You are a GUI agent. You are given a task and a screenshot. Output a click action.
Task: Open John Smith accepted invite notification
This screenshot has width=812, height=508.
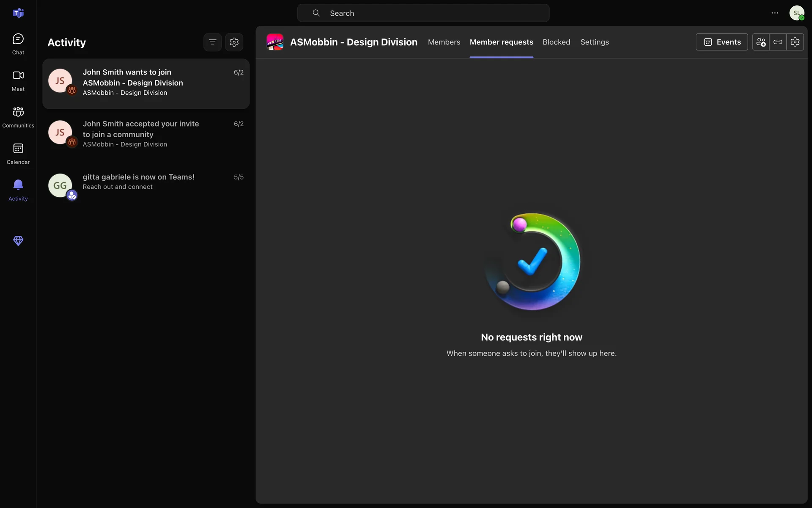pyautogui.click(x=146, y=134)
